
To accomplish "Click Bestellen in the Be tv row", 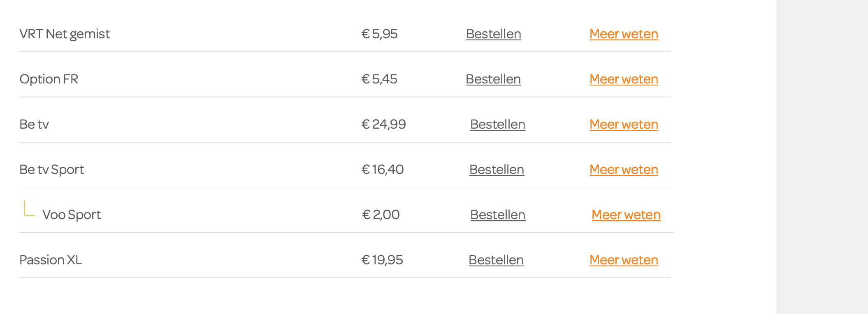I will 497,125.
